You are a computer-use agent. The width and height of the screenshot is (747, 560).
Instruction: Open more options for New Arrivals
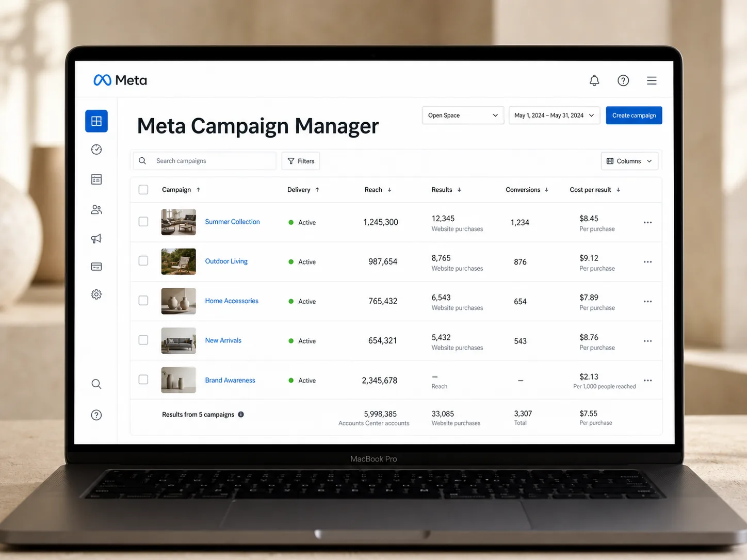click(648, 341)
